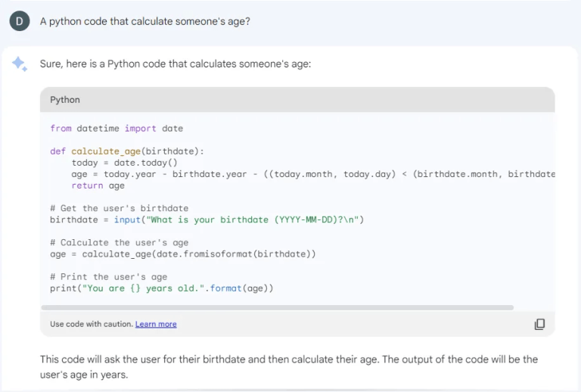Click the 'def calculate_age(birthdate)' line

click(x=127, y=151)
